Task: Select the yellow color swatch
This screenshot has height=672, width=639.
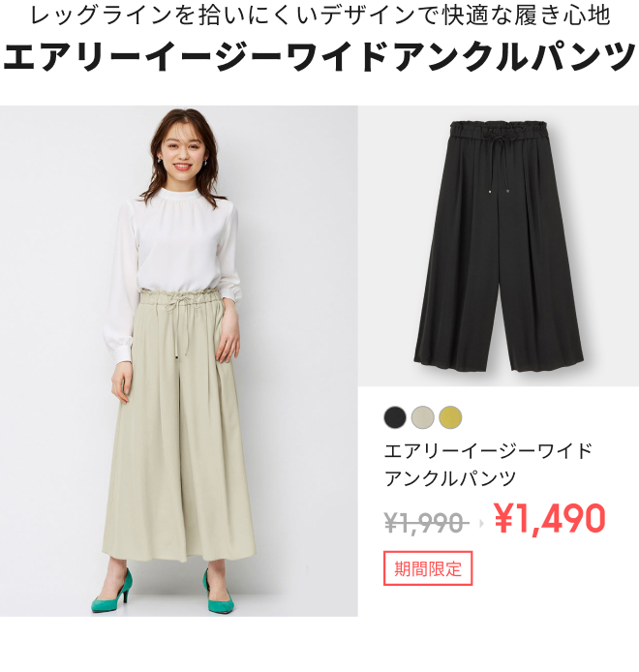Action: point(450,417)
